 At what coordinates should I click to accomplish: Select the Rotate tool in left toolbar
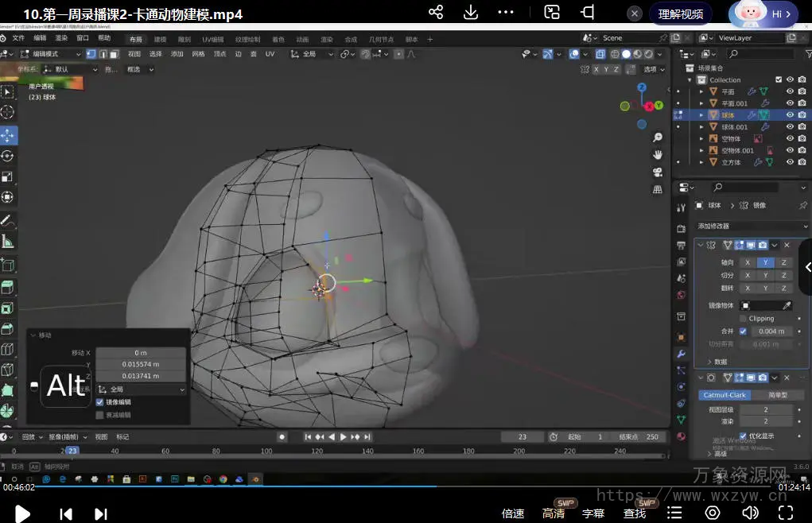tap(8, 156)
